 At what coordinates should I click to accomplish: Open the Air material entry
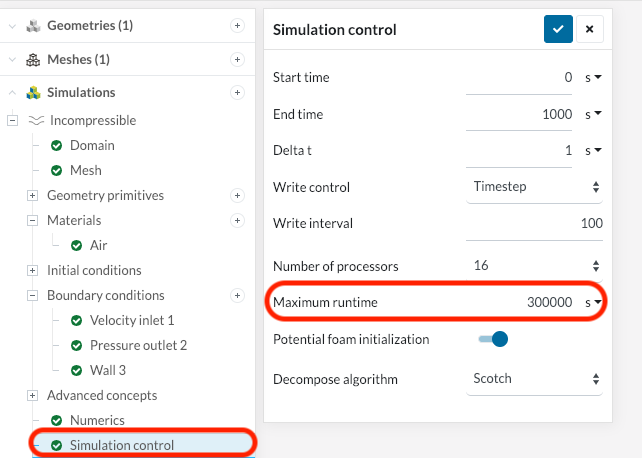click(x=98, y=245)
